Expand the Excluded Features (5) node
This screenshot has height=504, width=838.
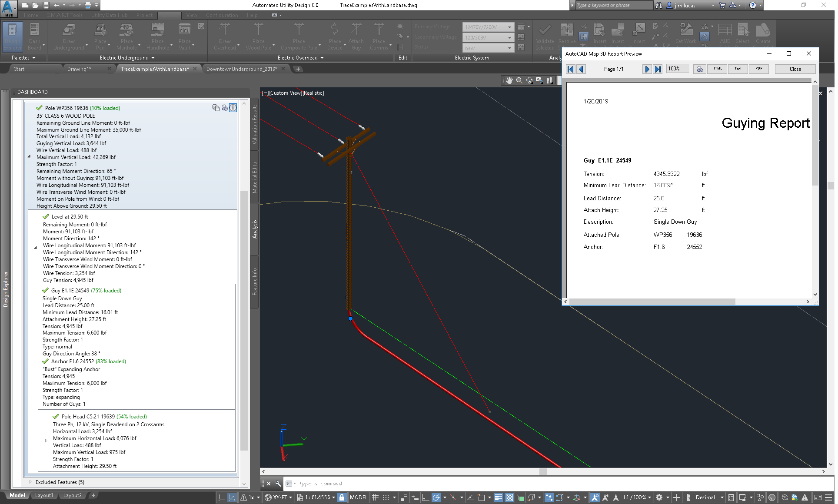tap(30, 482)
